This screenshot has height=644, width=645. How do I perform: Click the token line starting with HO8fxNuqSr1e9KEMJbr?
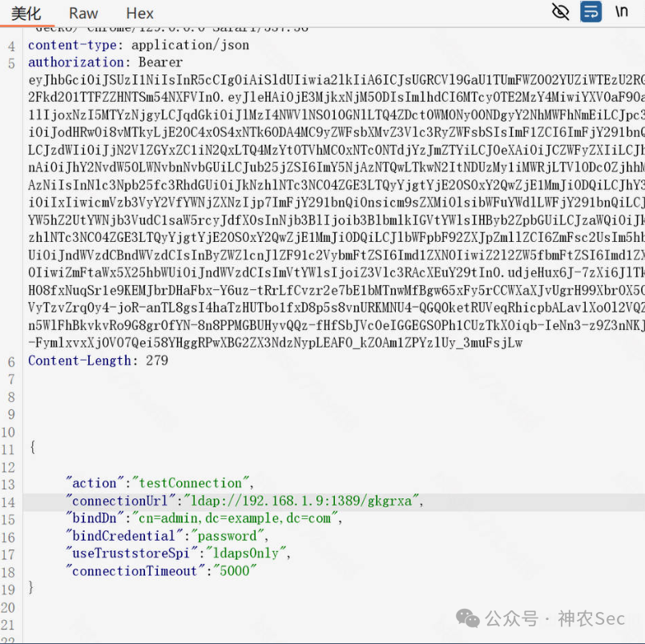point(337,290)
